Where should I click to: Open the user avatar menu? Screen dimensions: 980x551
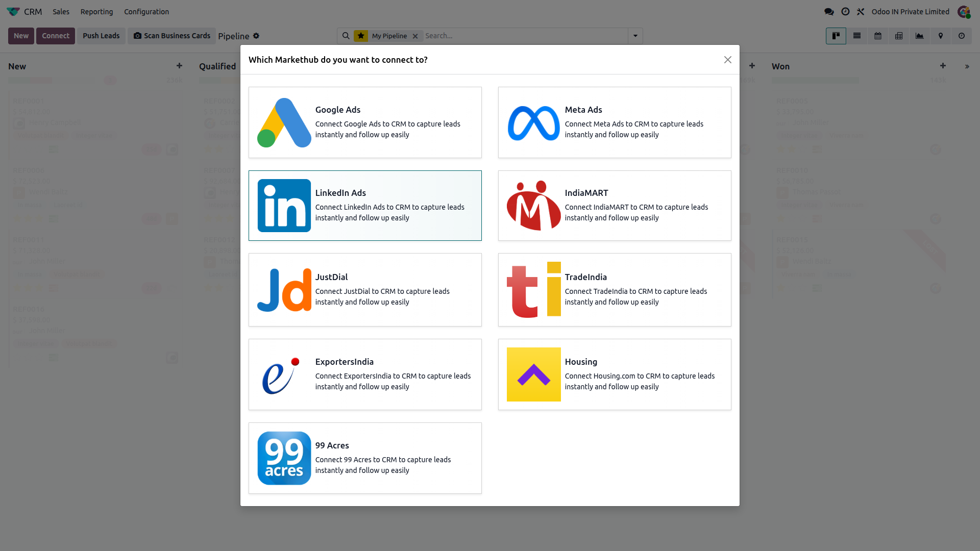964,11
